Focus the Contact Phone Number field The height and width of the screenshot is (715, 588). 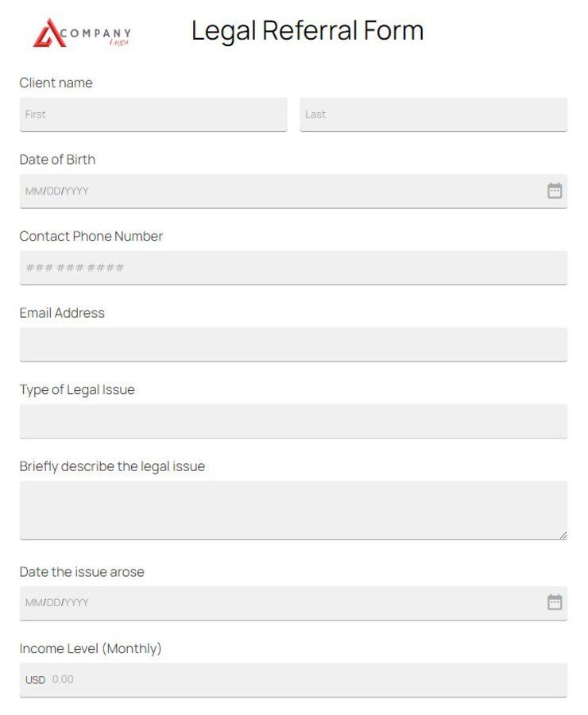click(x=294, y=268)
